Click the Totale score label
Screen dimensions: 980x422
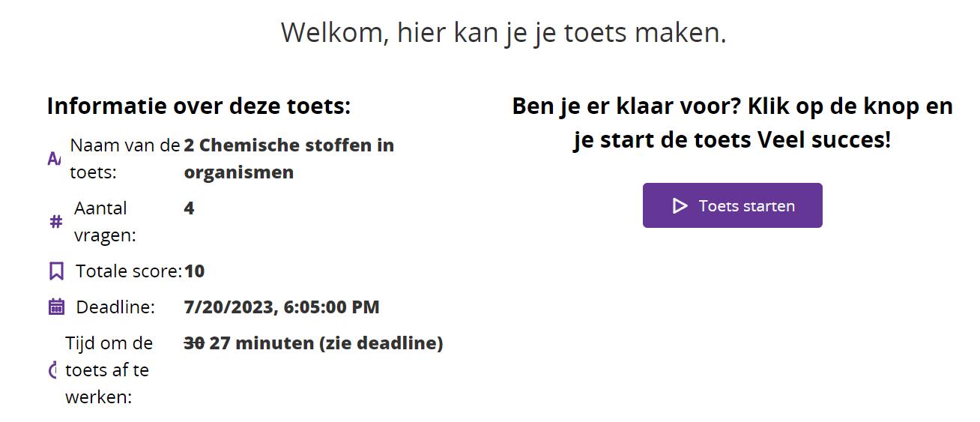tap(129, 271)
